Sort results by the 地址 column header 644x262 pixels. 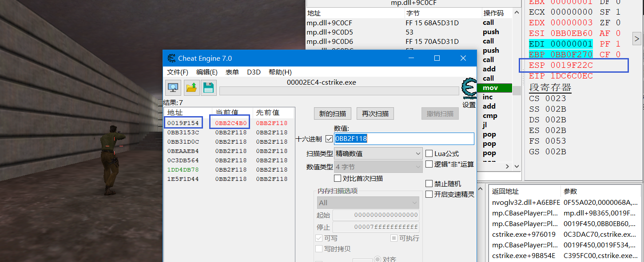click(188, 112)
